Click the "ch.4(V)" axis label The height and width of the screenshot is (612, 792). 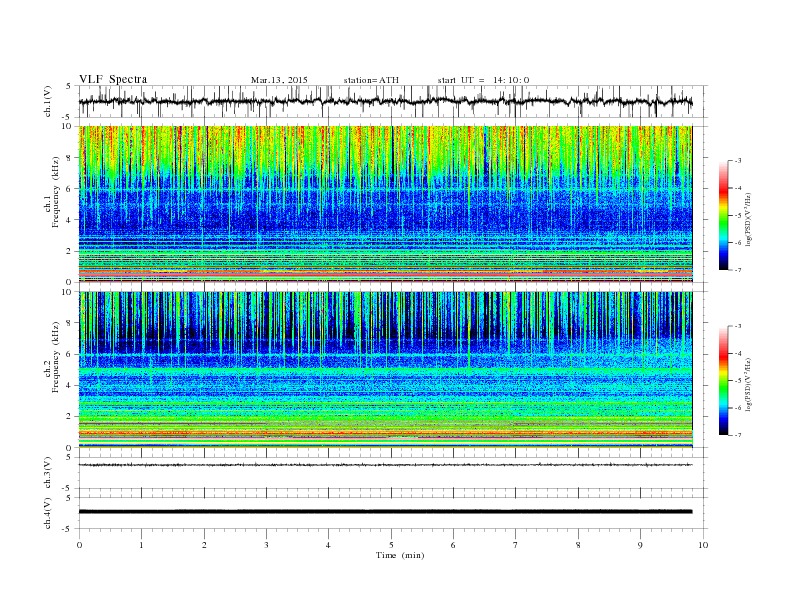click(x=48, y=513)
